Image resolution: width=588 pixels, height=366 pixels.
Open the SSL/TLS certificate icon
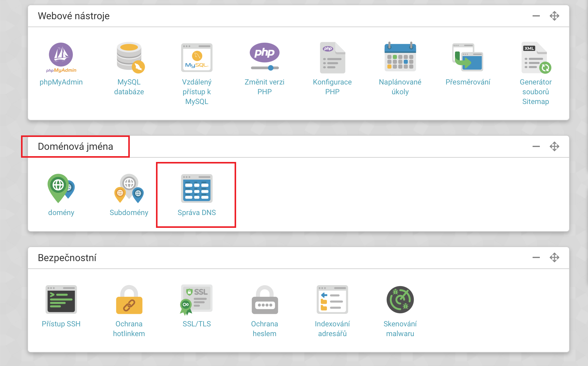point(196,300)
